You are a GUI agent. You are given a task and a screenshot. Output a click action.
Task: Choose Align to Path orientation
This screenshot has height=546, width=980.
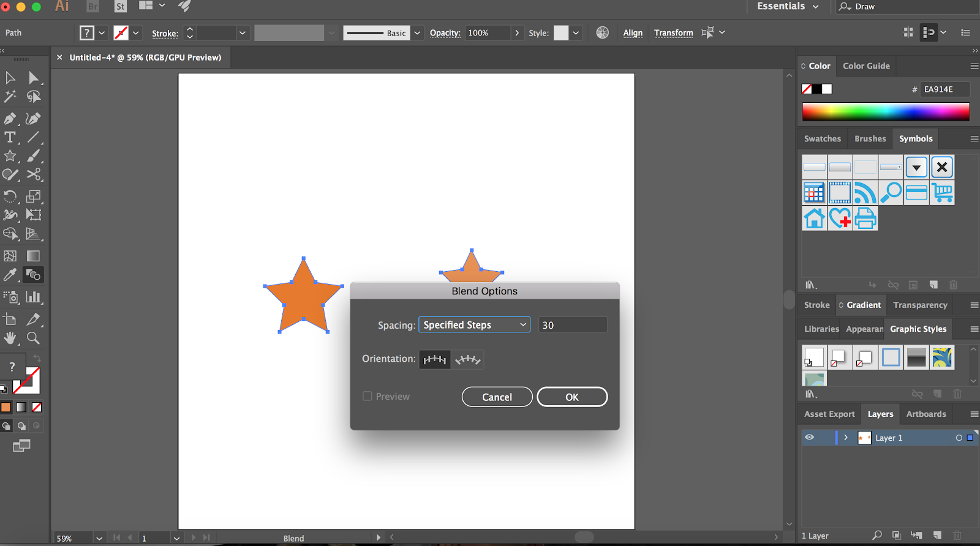tap(468, 359)
